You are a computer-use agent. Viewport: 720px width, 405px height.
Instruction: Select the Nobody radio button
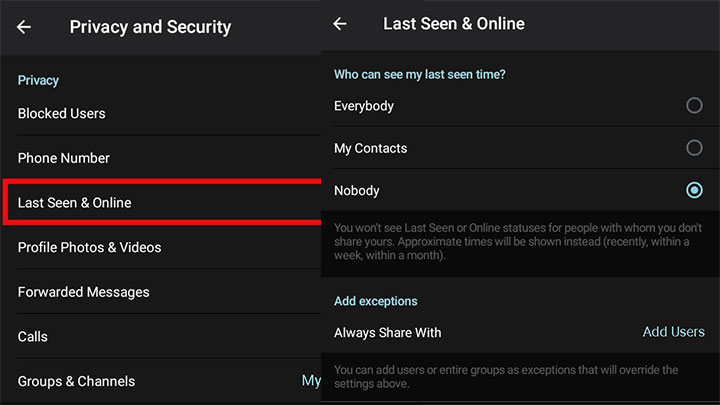tap(694, 190)
